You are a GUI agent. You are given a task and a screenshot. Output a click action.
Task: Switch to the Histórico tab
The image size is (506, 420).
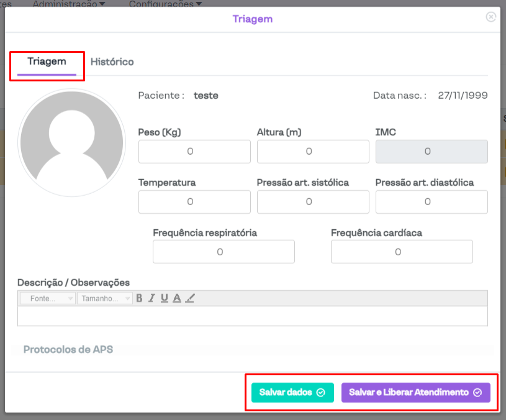(112, 62)
